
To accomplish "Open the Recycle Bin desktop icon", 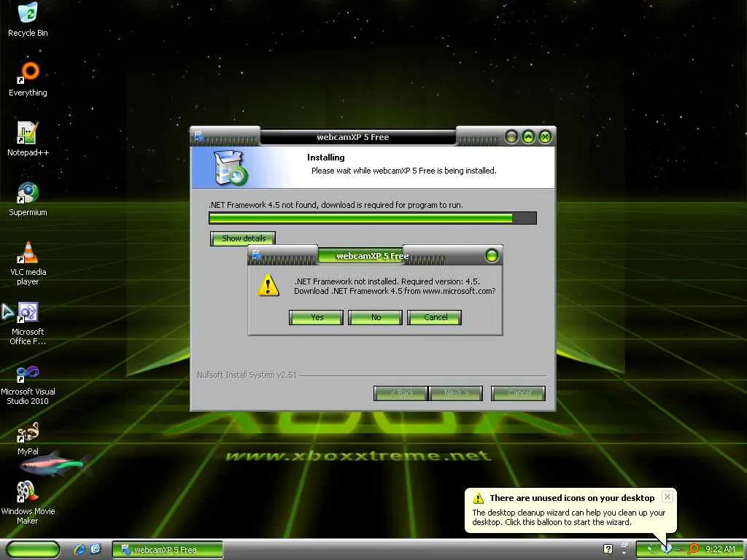I will (28, 19).
